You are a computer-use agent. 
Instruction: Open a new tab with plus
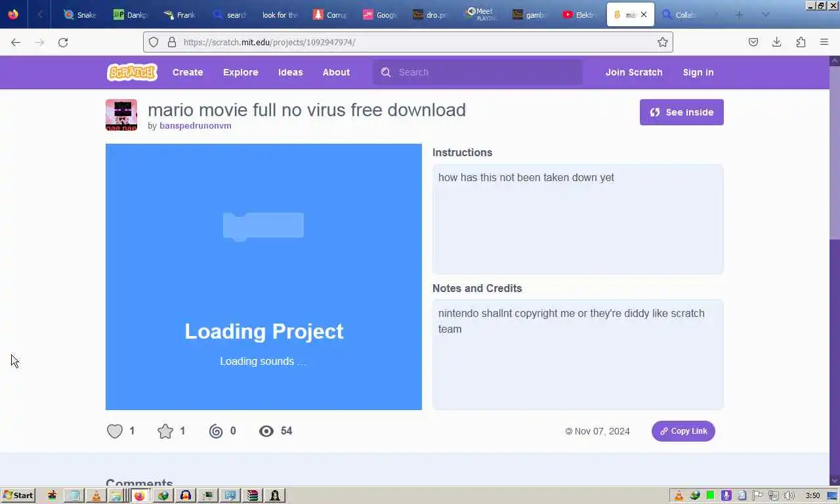[x=739, y=14]
